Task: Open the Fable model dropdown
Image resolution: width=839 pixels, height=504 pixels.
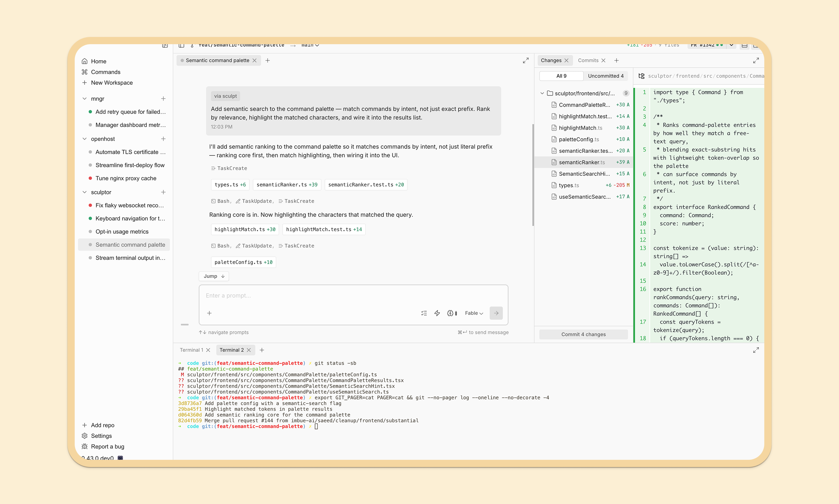Action: point(474,313)
